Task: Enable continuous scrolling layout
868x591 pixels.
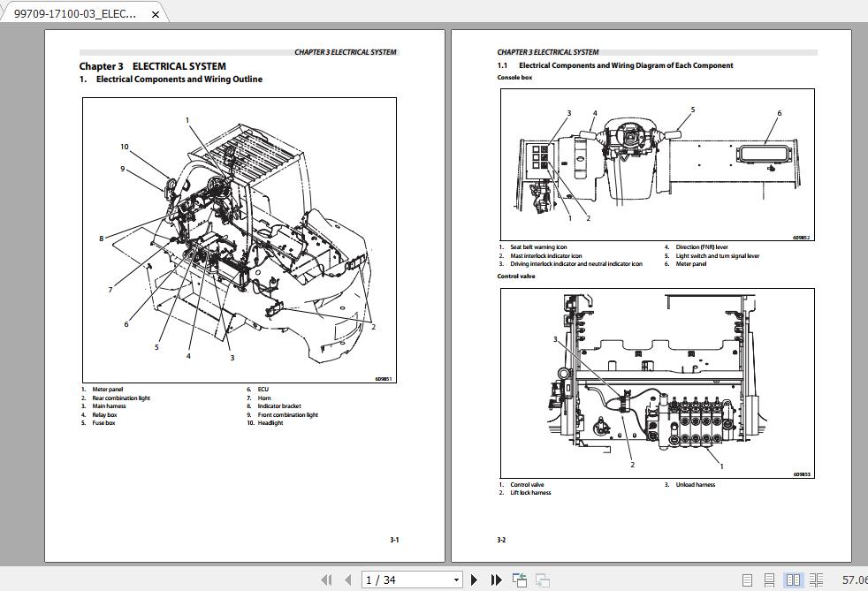Action: (772, 579)
